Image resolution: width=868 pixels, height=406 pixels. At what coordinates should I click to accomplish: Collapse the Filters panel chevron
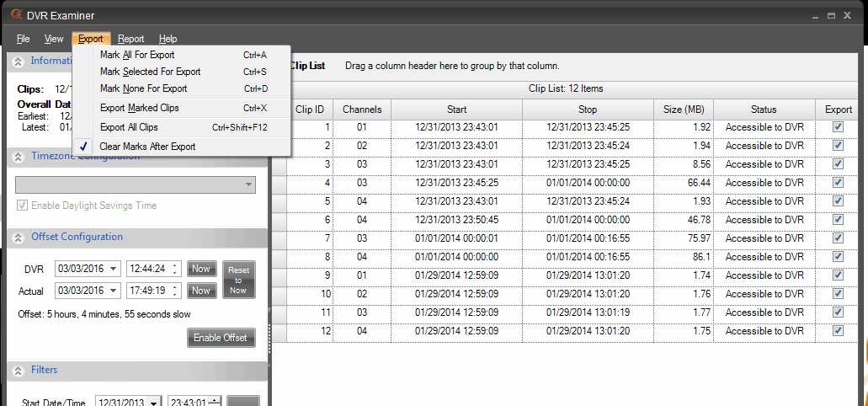click(19, 371)
